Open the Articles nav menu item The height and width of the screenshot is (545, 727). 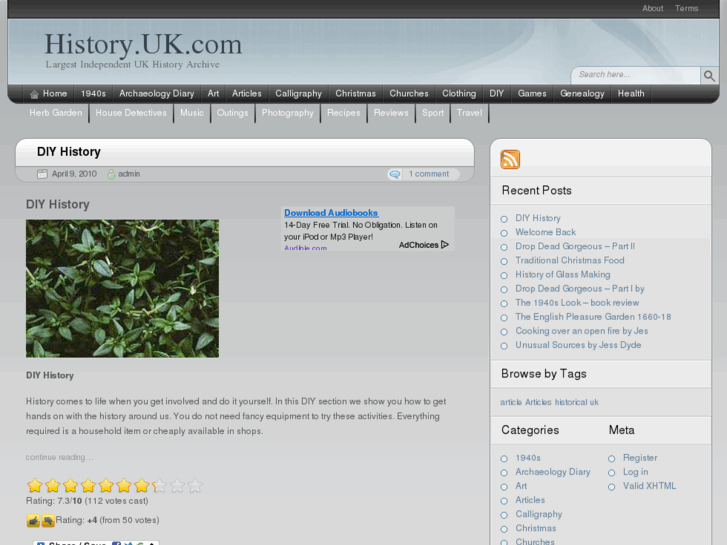click(247, 94)
